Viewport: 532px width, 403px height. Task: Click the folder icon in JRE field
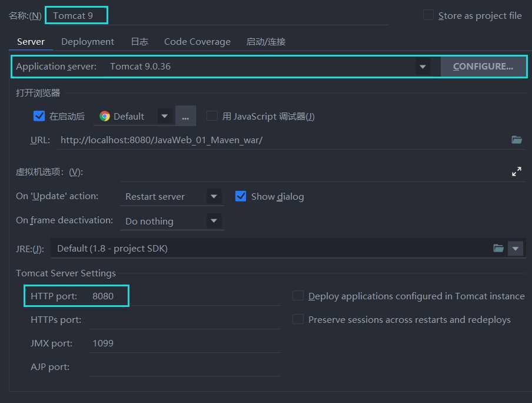tap(498, 249)
